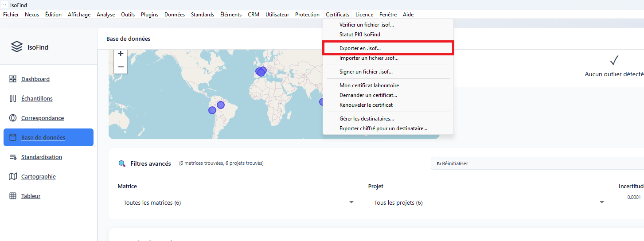
Task: Open the Éléments menu
Action: (x=231, y=15)
